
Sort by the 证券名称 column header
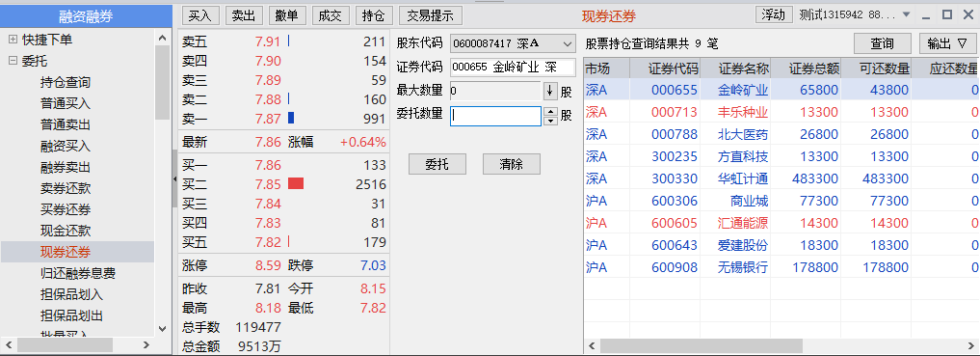pyautogui.click(x=735, y=68)
